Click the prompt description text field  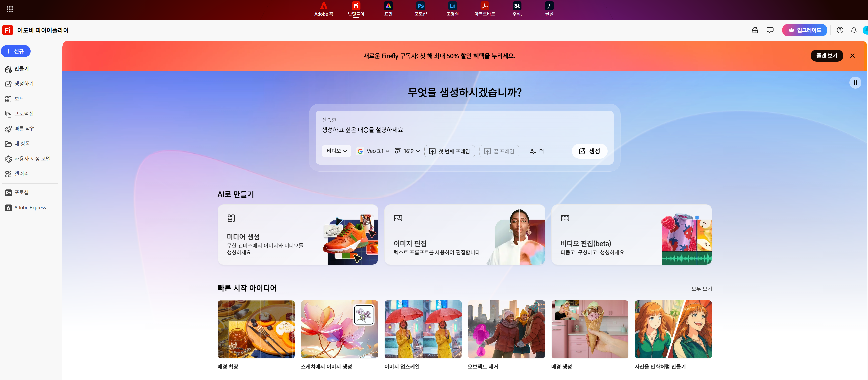click(x=363, y=130)
